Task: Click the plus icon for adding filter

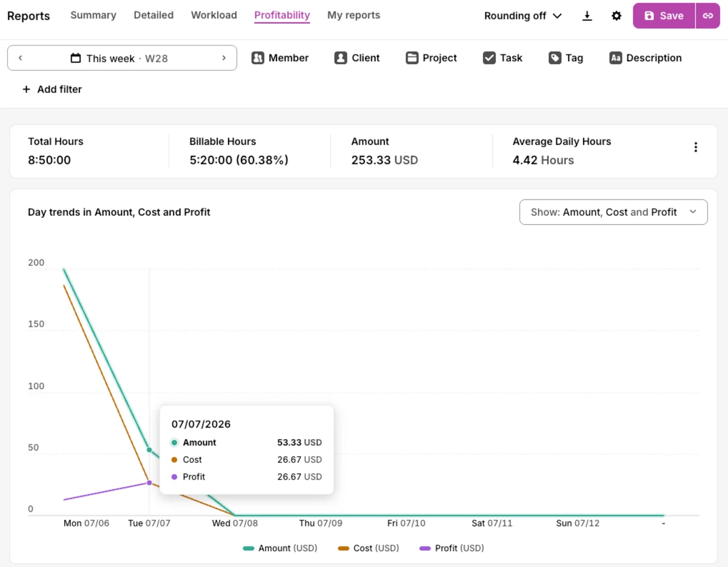Action: click(26, 89)
